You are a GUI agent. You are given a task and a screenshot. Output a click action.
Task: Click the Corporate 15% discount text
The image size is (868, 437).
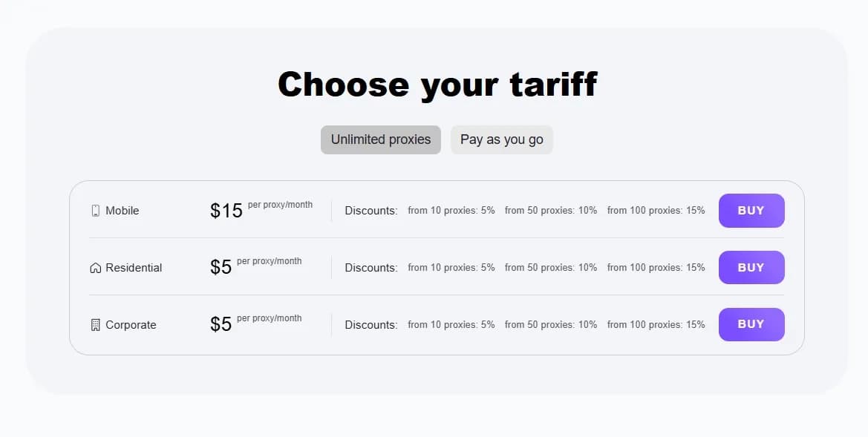656,324
